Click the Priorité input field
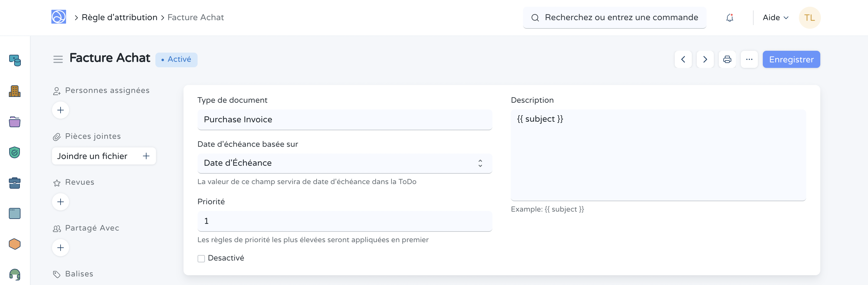The width and height of the screenshot is (868, 285). pos(344,221)
